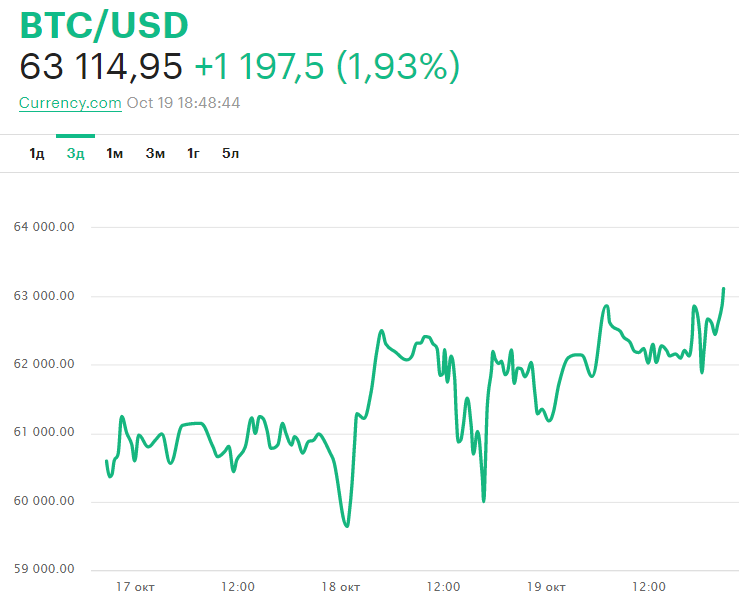The width and height of the screenshot is (743, 614).
Task: Select the 3д time range tab
Action: (x=75, y=153)
